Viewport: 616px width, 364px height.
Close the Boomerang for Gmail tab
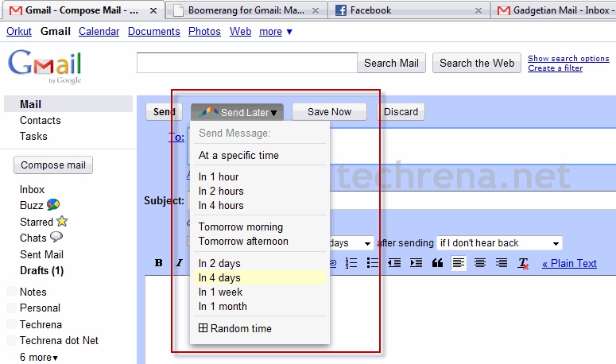coord(316,11)
